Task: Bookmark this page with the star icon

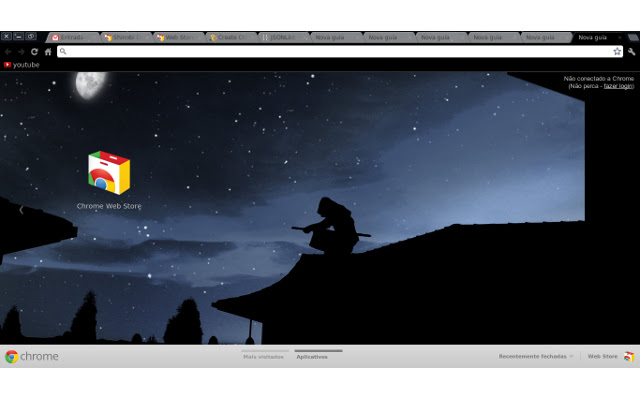Action: (x=617, y=51)
